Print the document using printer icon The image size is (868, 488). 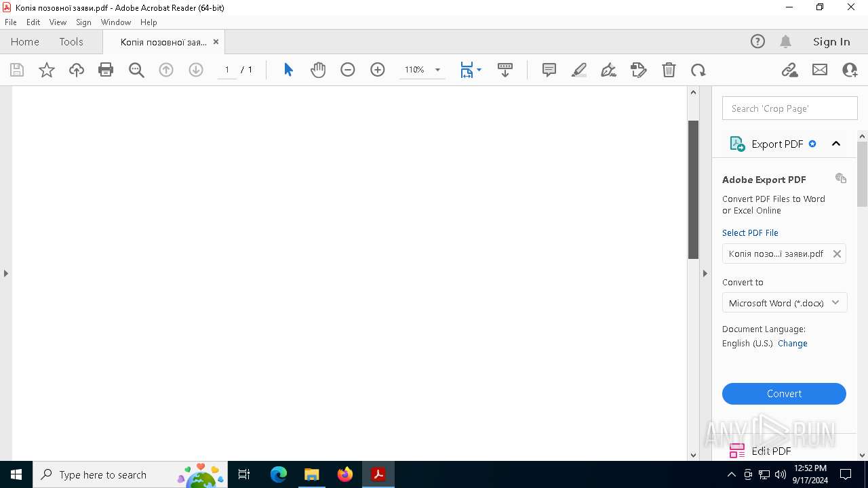[106, 70]
